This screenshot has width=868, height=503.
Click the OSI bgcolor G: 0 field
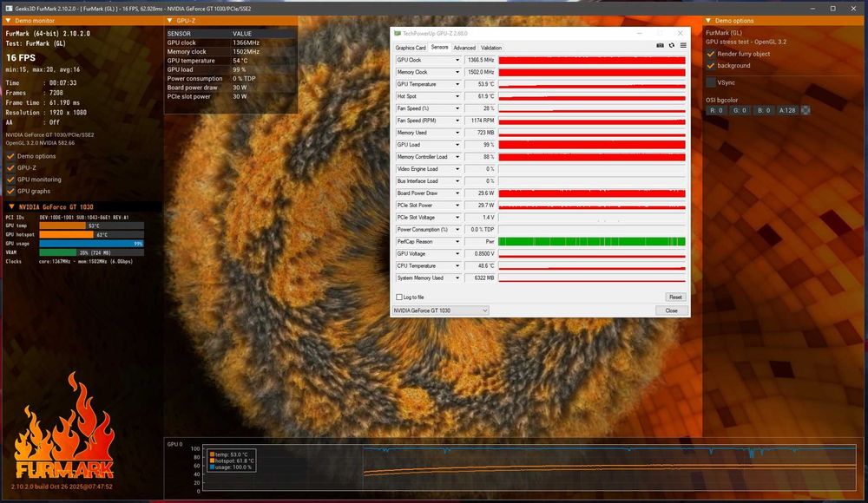coord(740,110)
